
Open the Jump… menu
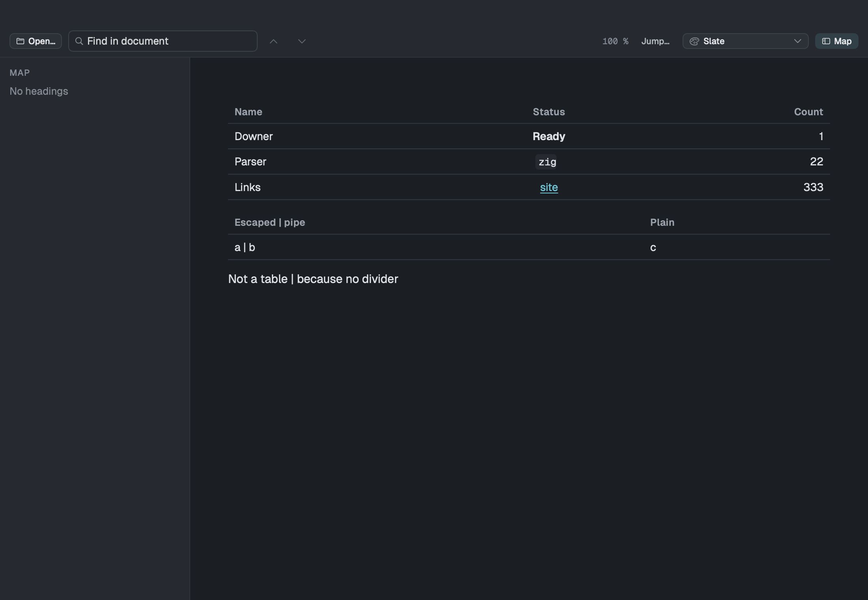[x=655, y=41]
